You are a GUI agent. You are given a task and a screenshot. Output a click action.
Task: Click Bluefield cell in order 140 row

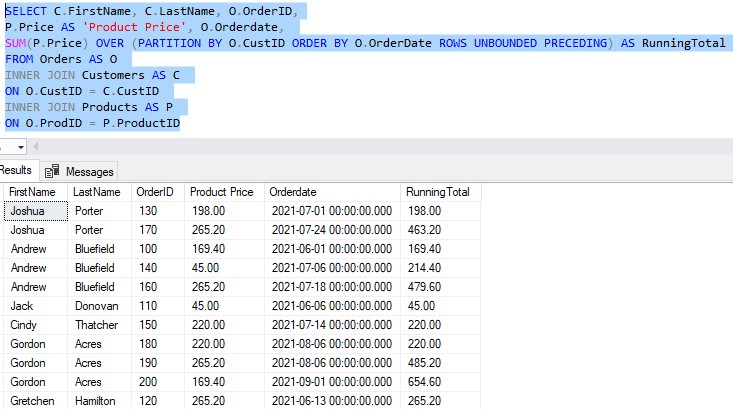point(100,268)
